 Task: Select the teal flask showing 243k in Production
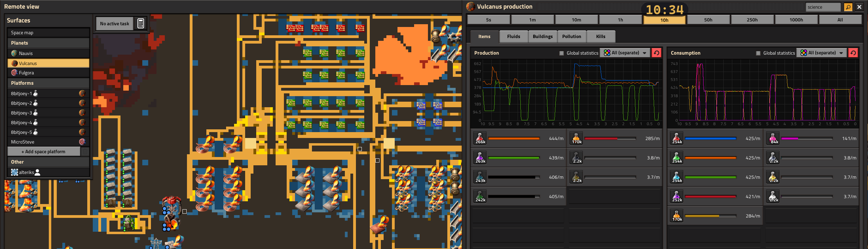480,177
